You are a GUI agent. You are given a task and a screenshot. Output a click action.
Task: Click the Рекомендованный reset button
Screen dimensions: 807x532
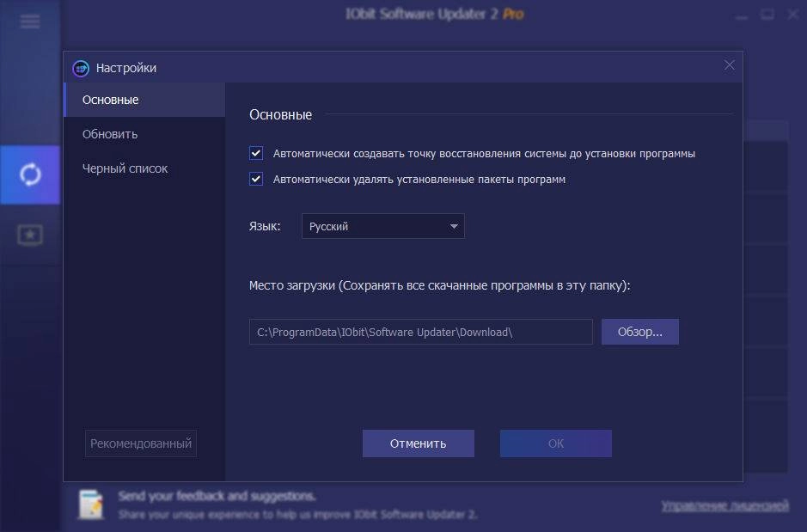click(x=141, y=443)
